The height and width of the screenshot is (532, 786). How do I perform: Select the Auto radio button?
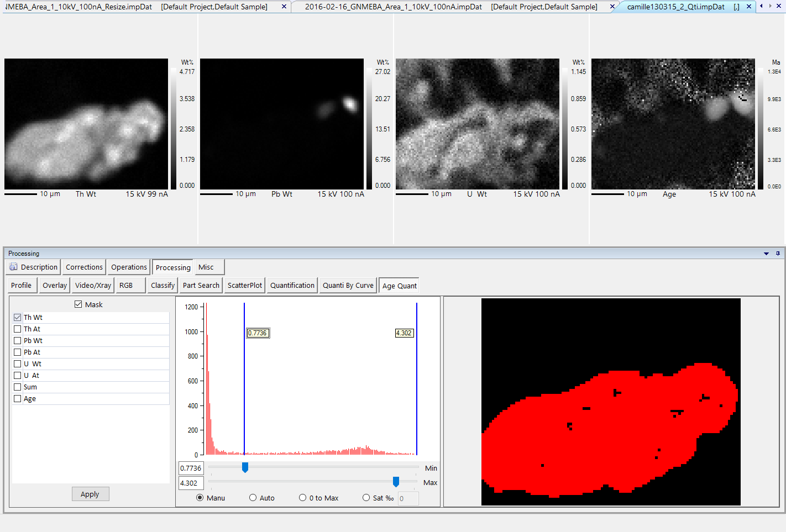coord(253,498)
